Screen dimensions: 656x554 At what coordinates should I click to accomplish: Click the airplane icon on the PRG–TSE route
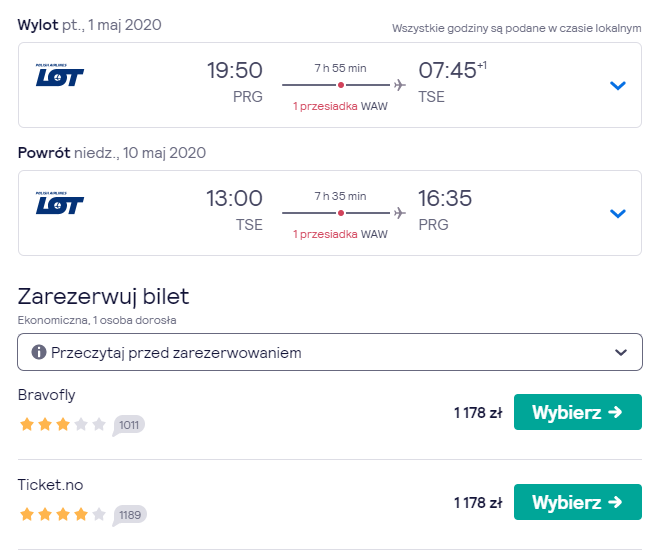(x=400, y=85)
